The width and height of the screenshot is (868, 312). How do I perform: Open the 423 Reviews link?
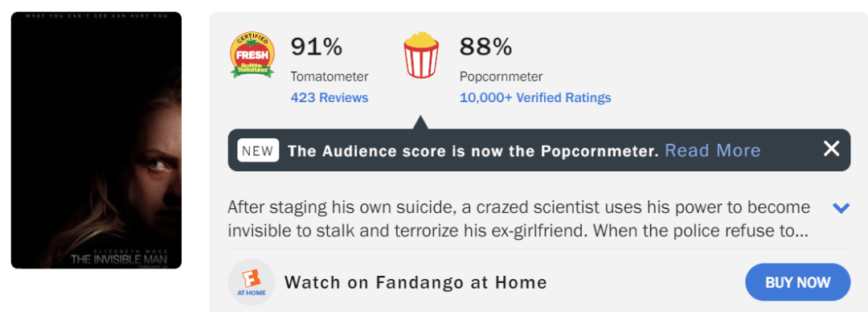(330, 98)
